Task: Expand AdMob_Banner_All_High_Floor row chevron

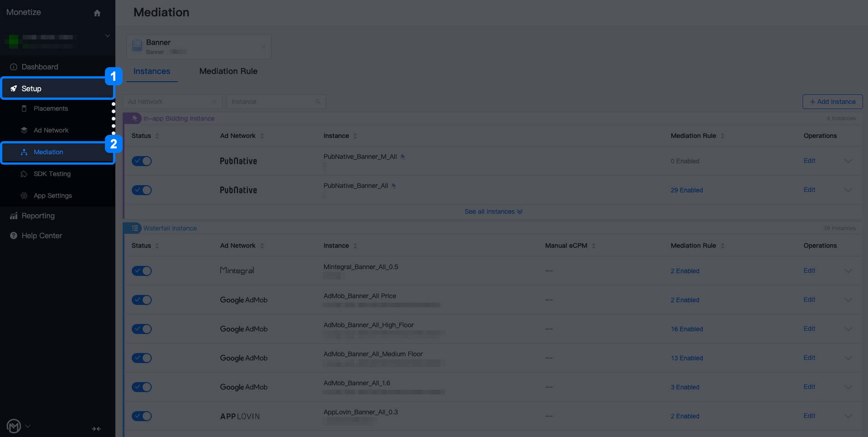Action: [848, 329]
